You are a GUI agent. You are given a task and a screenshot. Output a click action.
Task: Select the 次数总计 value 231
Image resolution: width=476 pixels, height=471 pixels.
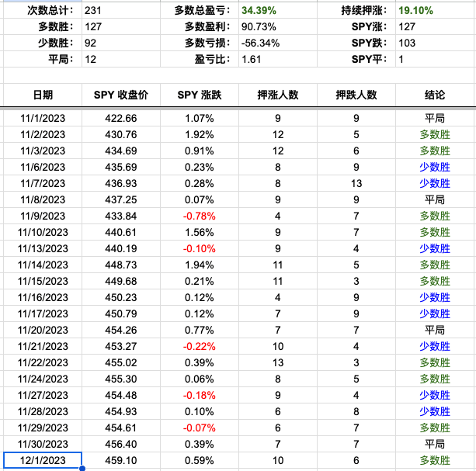click(121, 10)
